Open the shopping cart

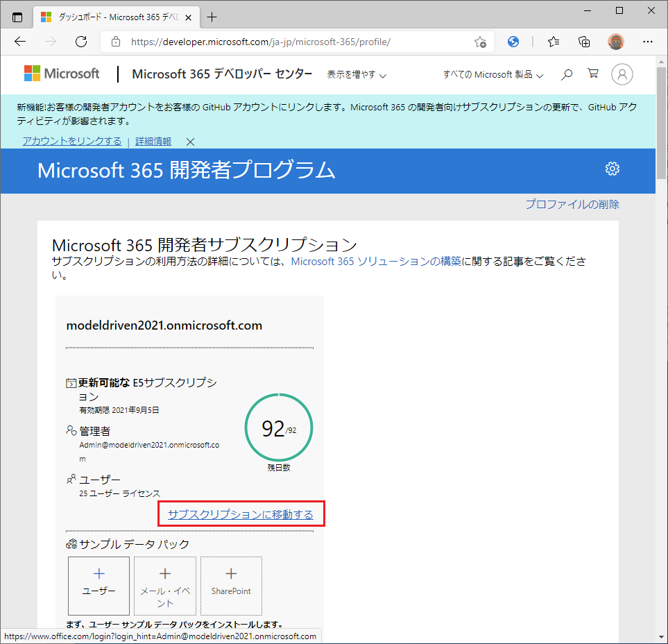tap(592, 74)
